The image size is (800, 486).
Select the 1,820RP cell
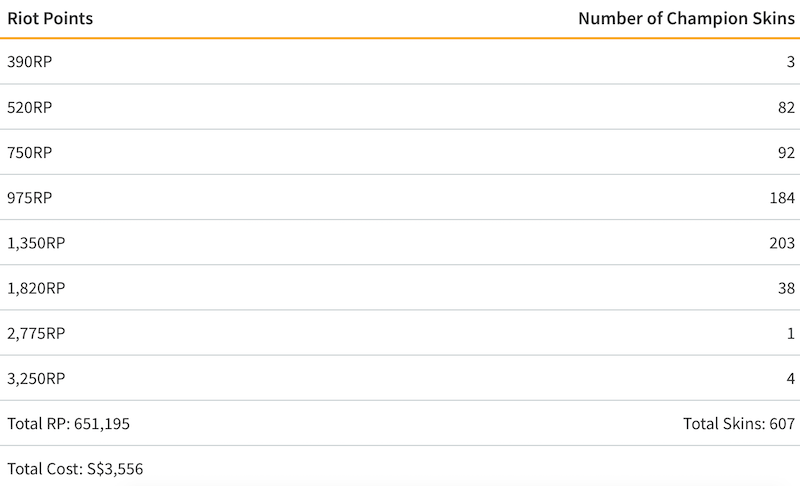click(x=36, y=288)
